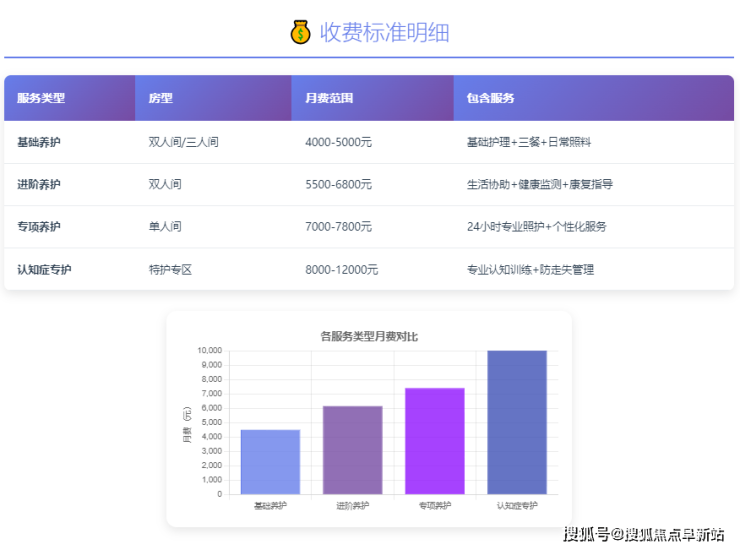Click the bright purple 专项养护 bar
The image size is (740, 550).
pos(434,441)
